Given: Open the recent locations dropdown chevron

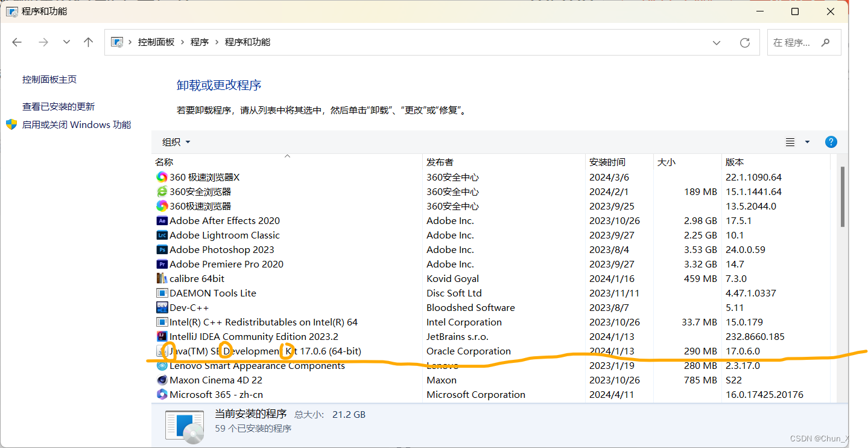Looking at the screenshot, I should pos(66,42).
